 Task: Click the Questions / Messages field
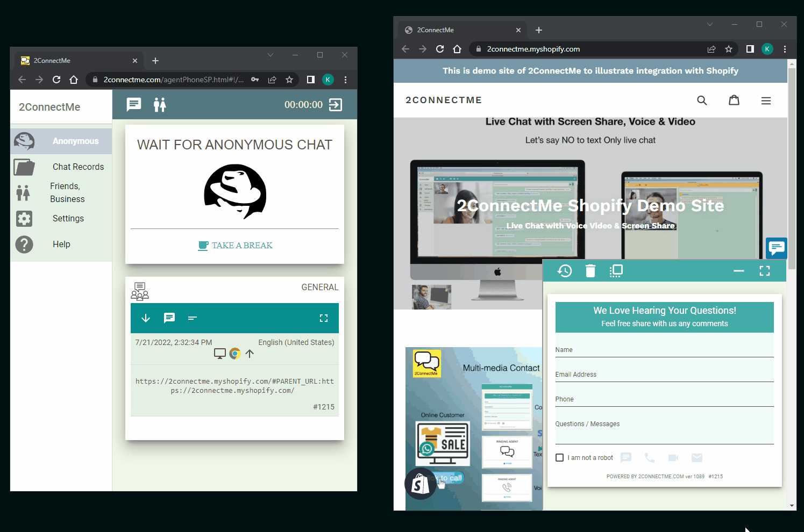(x=664, y=431)
